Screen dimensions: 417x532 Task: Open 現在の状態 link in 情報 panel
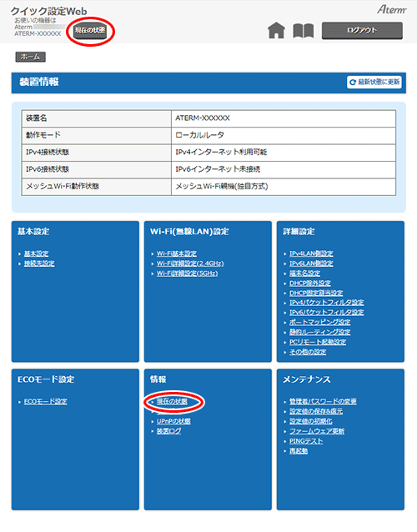172,401
